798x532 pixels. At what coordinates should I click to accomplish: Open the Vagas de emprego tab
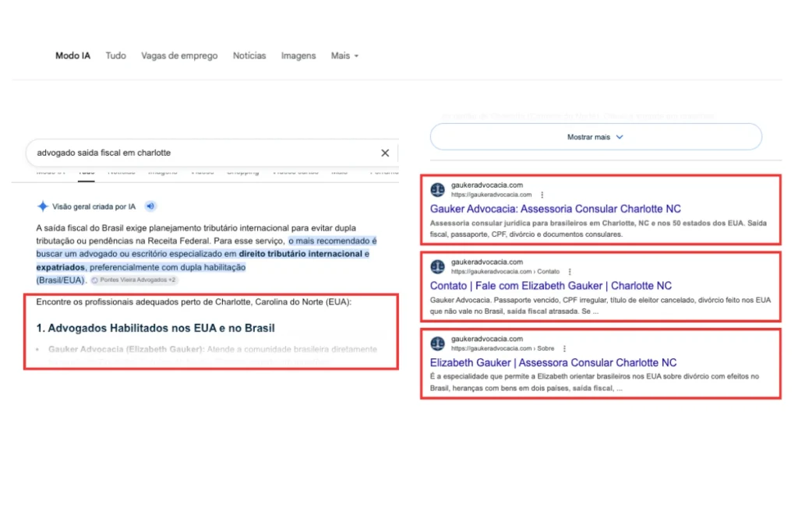point(179,55)
